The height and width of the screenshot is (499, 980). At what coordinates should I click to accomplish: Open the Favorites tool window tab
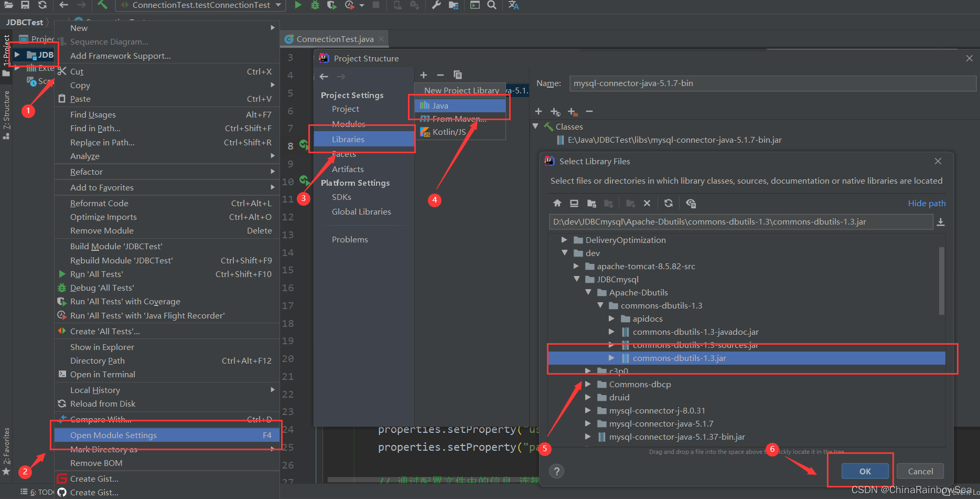[x=6, y=451]
